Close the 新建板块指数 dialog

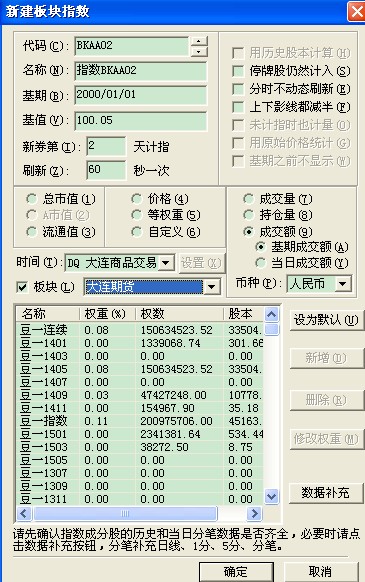(x=356, y=12)
